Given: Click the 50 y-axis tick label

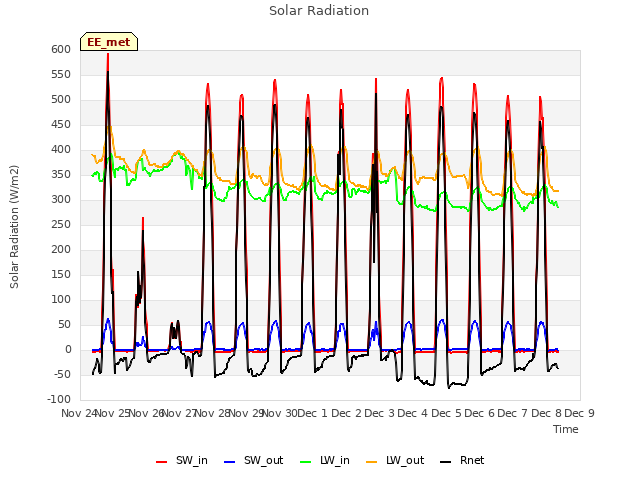Looking at the screenshot, I should tap(64, 324).
